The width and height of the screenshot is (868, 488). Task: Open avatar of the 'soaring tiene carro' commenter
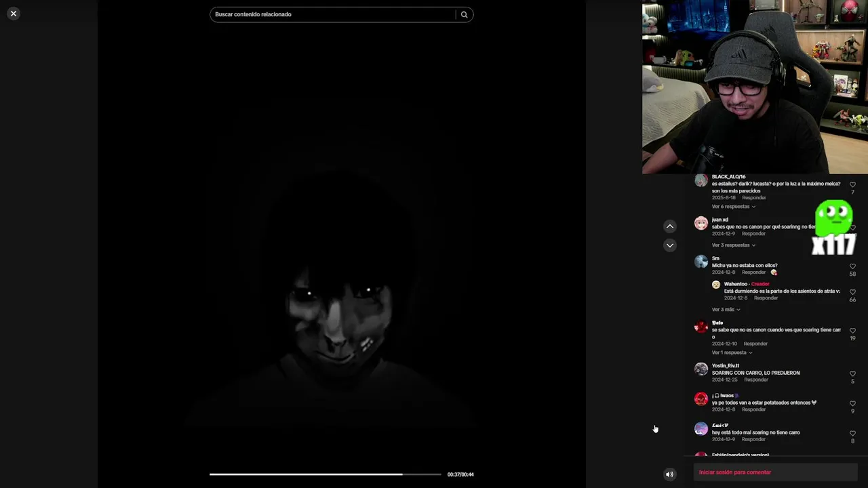[701, 327]
